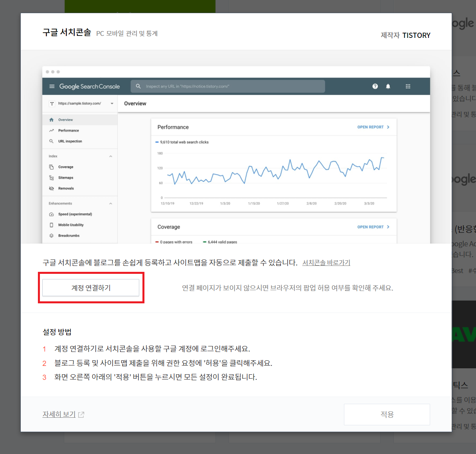Click the 9,610 total web search clicks legend
The width and height of the screenshot is (476, 454).
(182, 142)
